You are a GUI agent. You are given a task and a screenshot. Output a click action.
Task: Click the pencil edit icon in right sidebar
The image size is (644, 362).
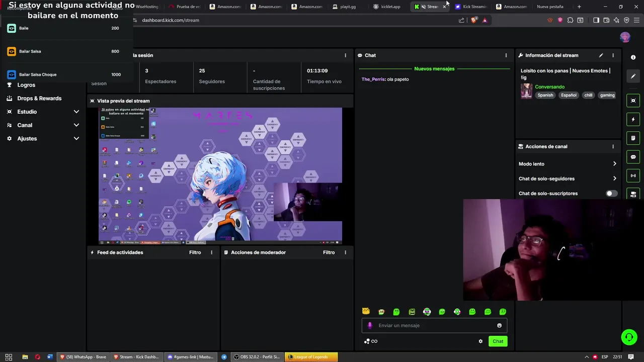coord(633,76)
